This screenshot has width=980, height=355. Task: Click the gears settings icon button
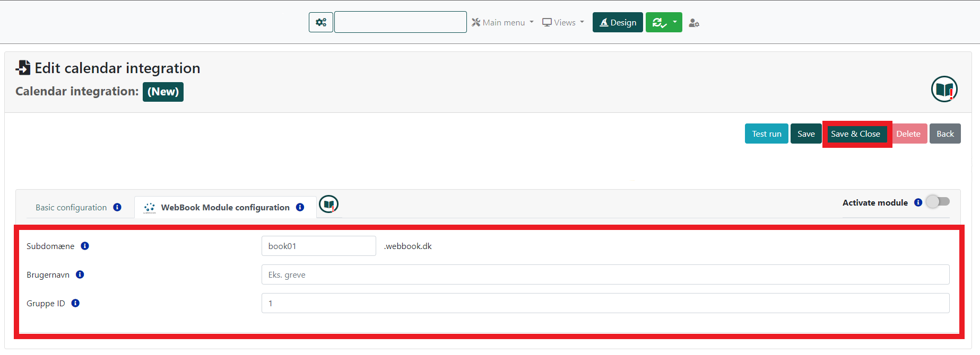click(x=321, y=22)
